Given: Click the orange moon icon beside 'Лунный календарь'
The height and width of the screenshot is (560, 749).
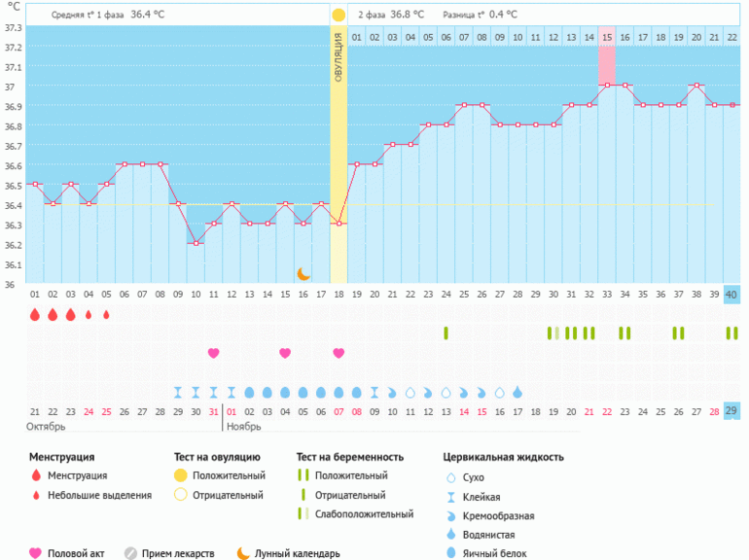Looking at the screenshot, I should click(x=243, y=553).
